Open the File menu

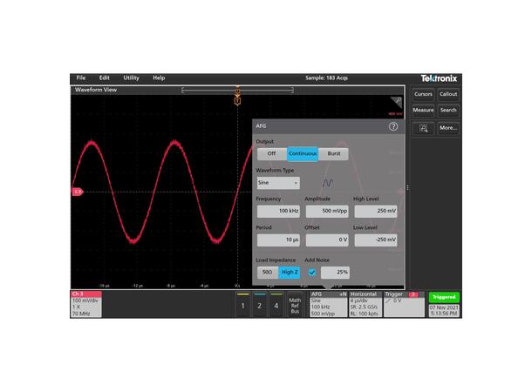81,78
